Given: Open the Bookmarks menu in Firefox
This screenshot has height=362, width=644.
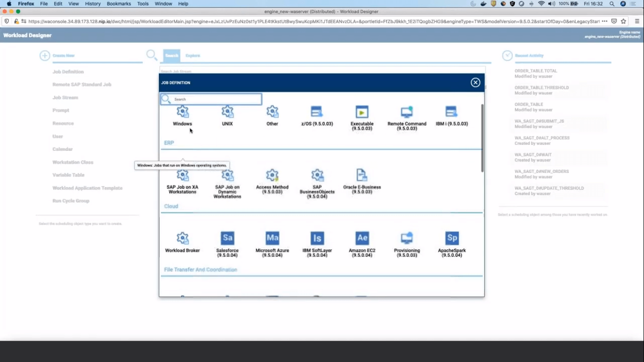Looking at the screenshot, I should [x=118, y=4].
